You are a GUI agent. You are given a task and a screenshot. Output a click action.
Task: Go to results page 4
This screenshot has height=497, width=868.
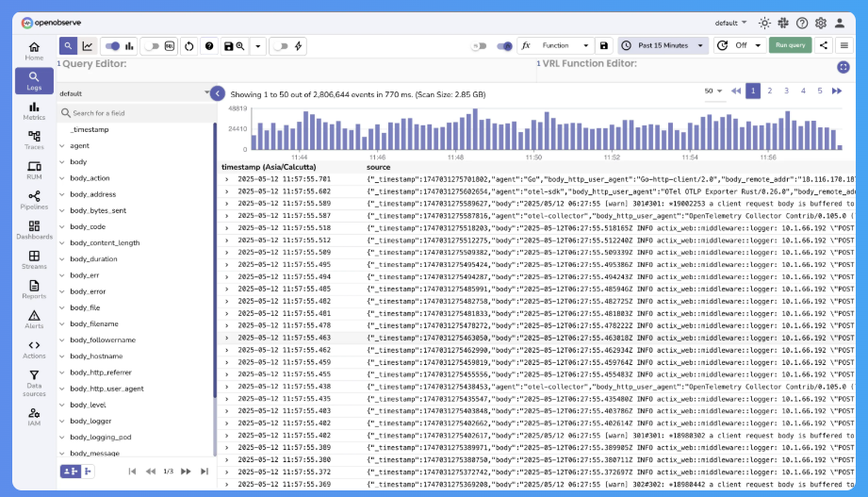803,91
